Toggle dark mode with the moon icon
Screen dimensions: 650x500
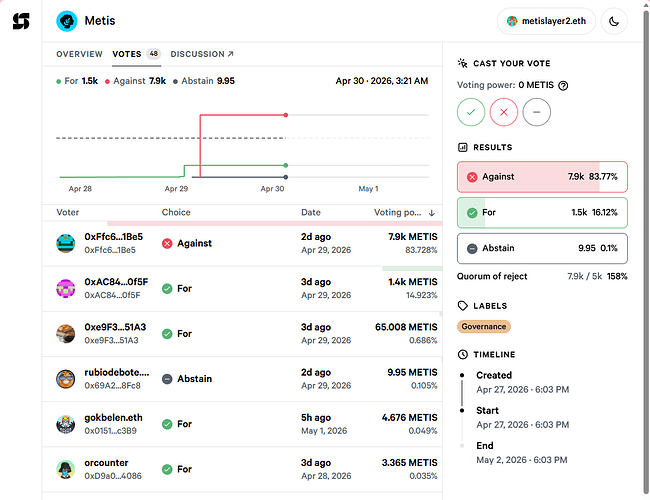pyautogui.click(x=614, y=21)
